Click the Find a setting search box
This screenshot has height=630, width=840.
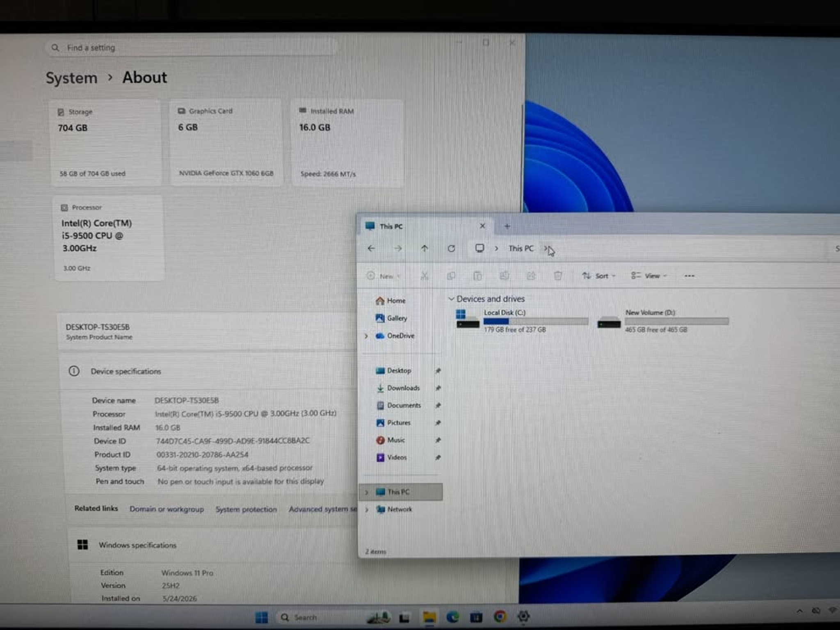[x=191, y=48]
